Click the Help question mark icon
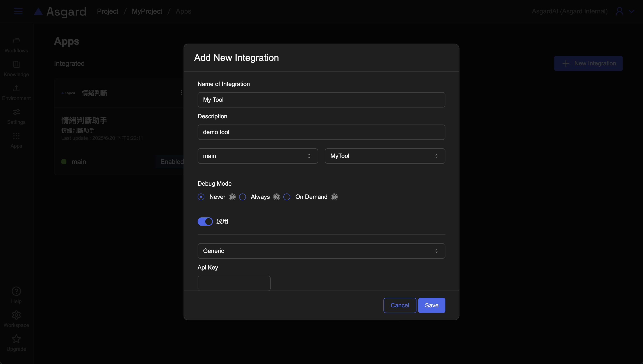This screenshot has width=643, height=364. tap(16, 291)
